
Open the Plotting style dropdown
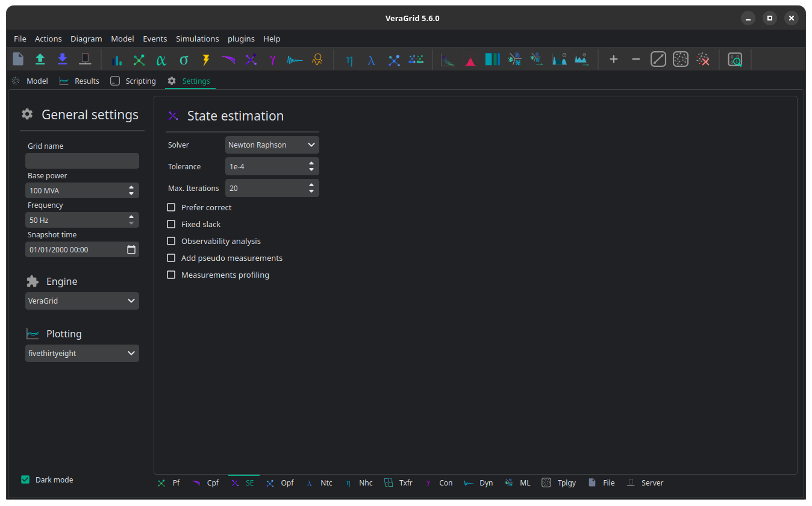pos(82,353)
